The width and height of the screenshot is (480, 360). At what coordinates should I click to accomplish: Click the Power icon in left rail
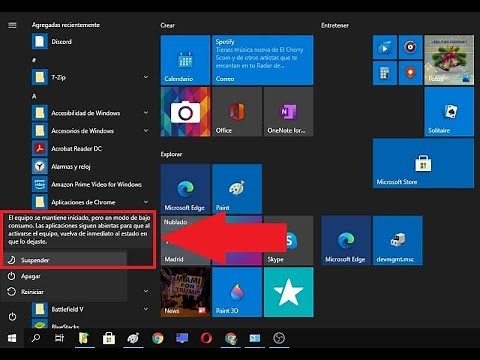tap(12, 316)
